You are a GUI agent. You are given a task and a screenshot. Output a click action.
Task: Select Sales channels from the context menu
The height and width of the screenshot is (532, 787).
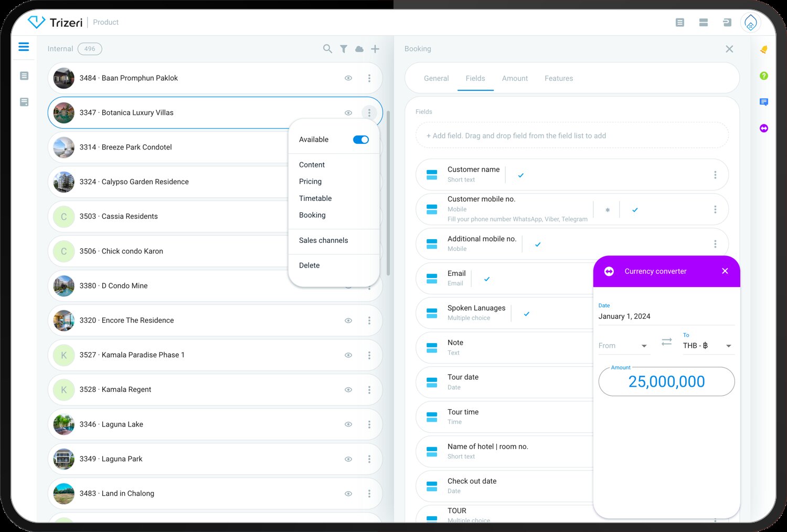[x=323, y=240]
